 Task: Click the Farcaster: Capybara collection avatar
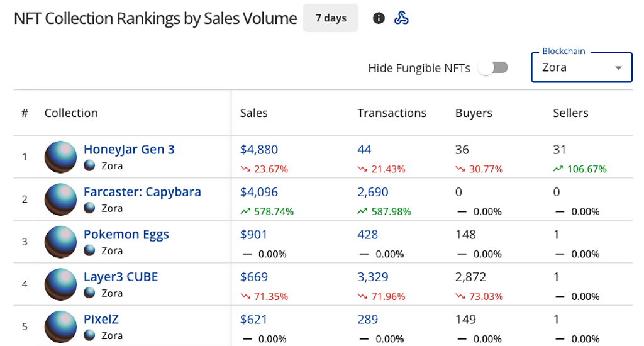pos(61,199)
